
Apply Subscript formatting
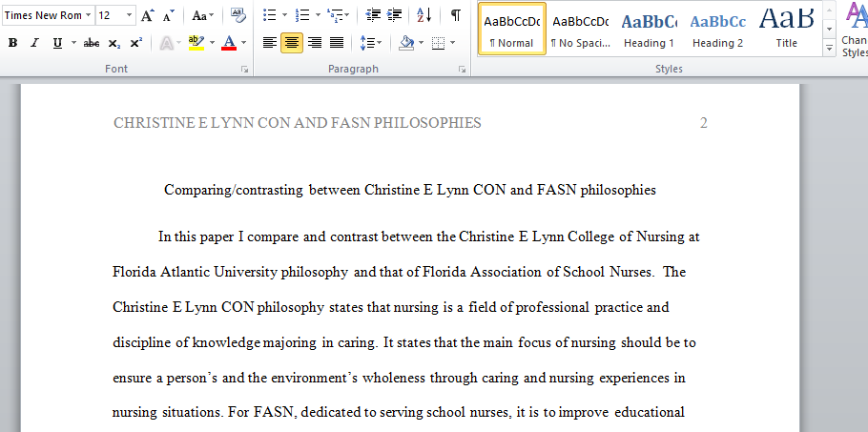coord(114,43)
